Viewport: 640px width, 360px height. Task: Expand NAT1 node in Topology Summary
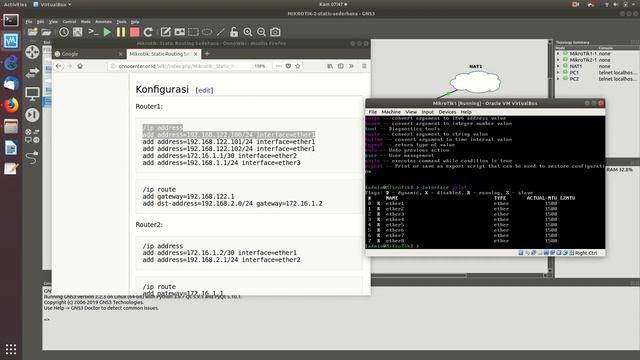(x=558, y=66)
